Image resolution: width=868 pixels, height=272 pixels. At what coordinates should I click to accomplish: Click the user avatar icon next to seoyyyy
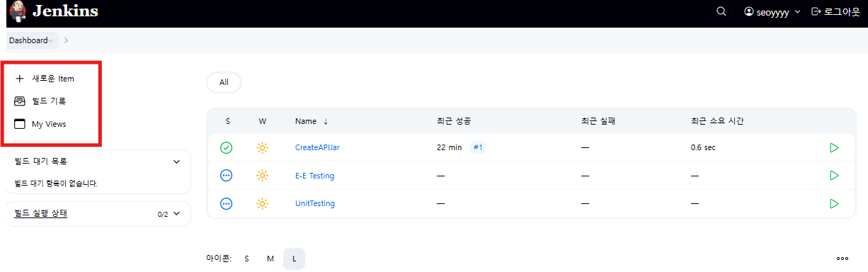[749, 11]
